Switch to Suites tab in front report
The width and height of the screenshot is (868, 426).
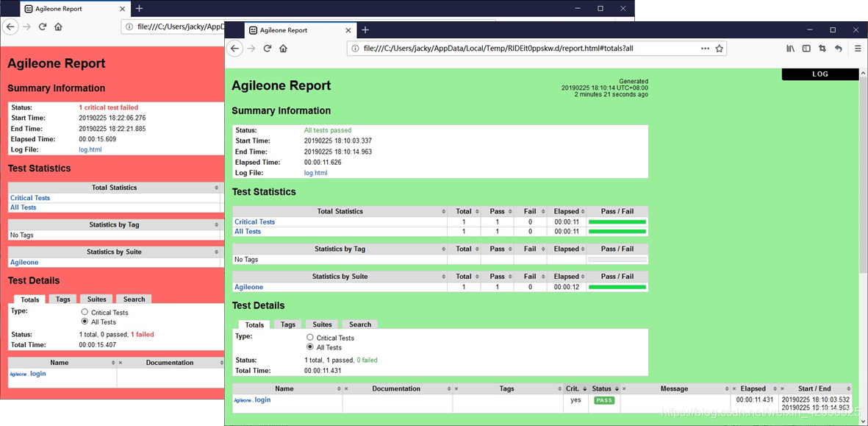[x=322, y=324]
